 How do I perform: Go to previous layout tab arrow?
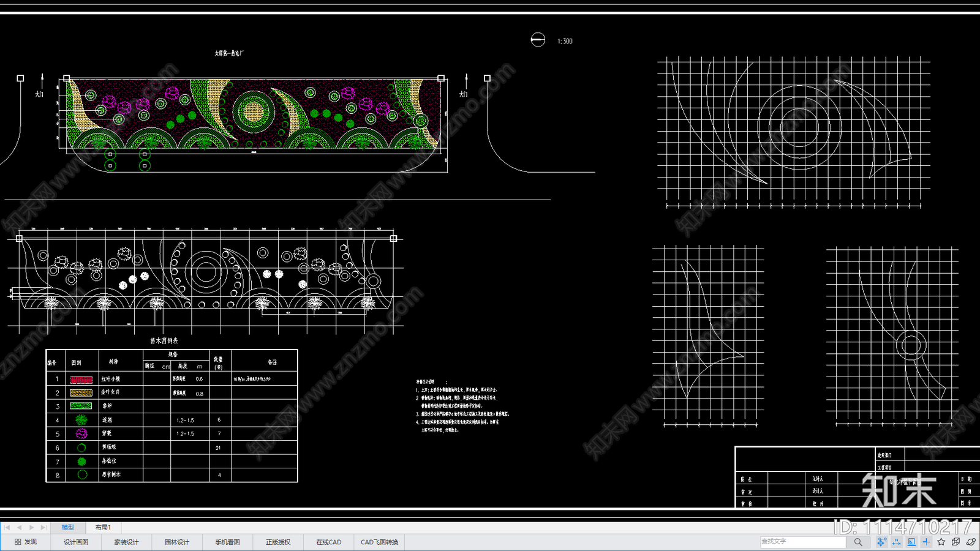click(x=19, y=527)
